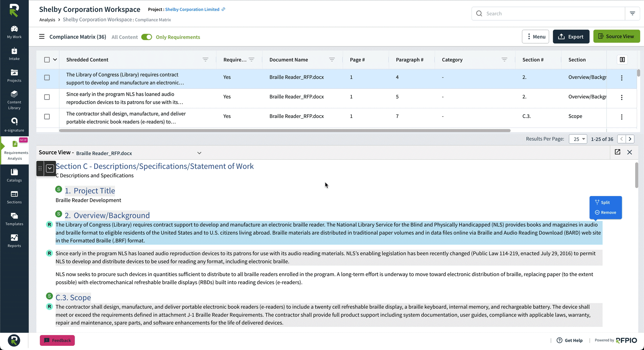Open the select-all dropdown arrow in header
This screenshot has width=644, height=350.
point(55,60)
